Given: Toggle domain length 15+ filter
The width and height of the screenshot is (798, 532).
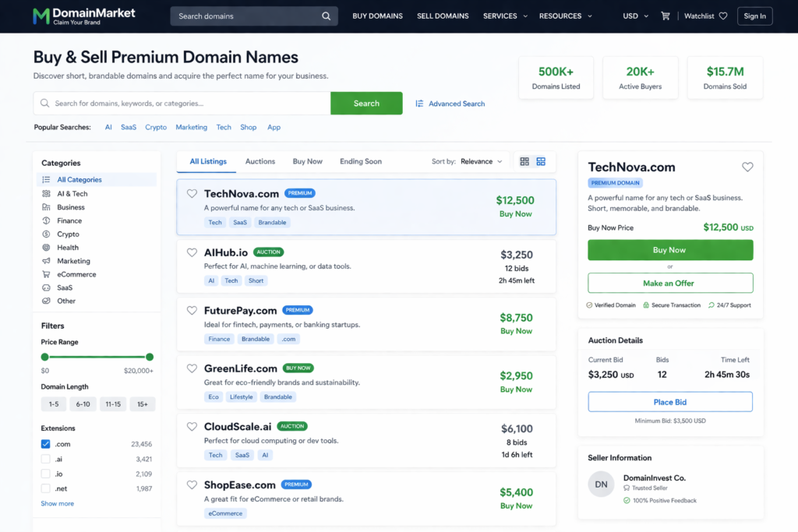Looking at the screenshot, I should (x=143, y=403).
